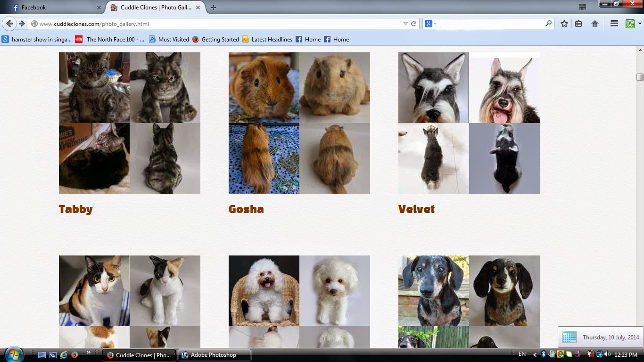Switch to Adobe Photoshop in taskbar

(215, 355)
